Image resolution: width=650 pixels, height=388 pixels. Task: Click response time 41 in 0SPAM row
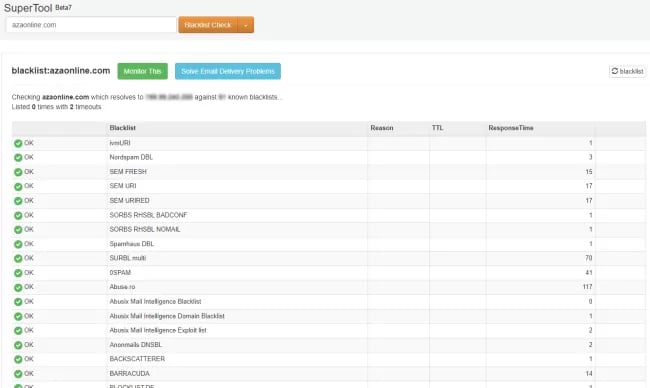point(589,273)
